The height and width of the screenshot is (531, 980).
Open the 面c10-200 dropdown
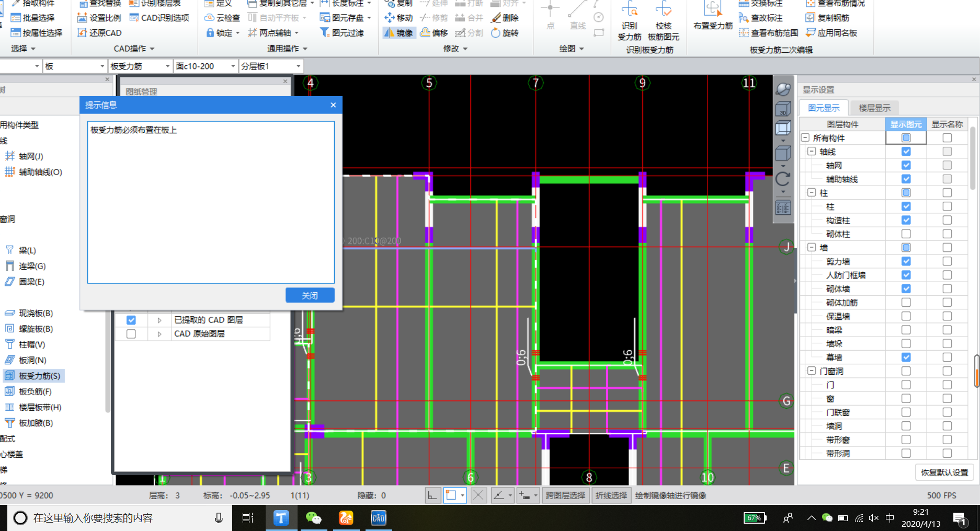click(x=233, y=66)
